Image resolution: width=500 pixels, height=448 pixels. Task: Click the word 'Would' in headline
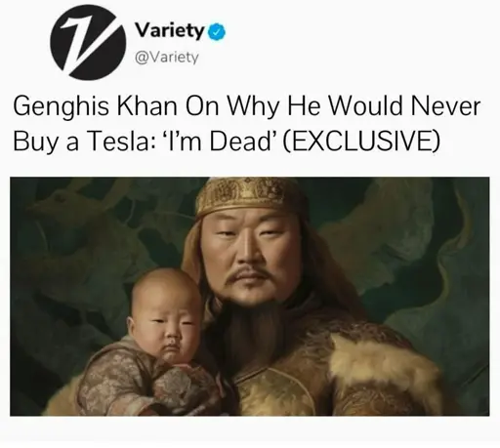click(x=364, y=106)
